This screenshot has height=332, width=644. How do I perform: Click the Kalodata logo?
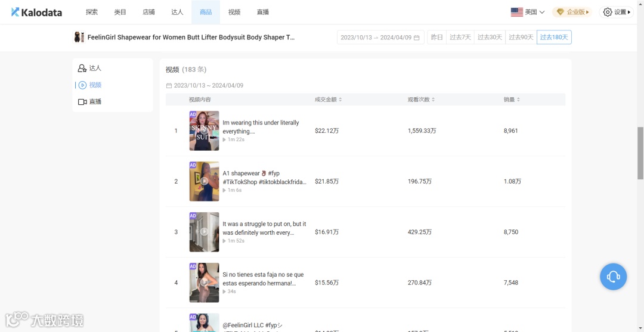(x=36, y=13)
